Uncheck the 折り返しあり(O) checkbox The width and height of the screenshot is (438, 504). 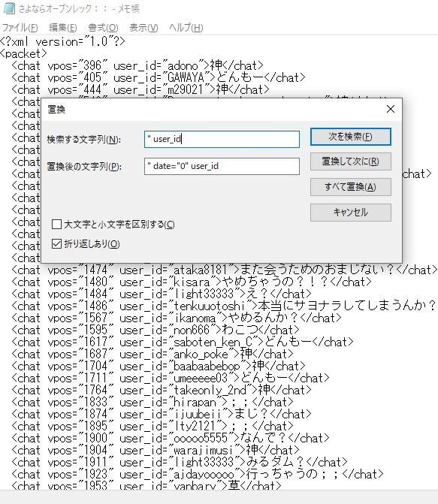(56, 243)
